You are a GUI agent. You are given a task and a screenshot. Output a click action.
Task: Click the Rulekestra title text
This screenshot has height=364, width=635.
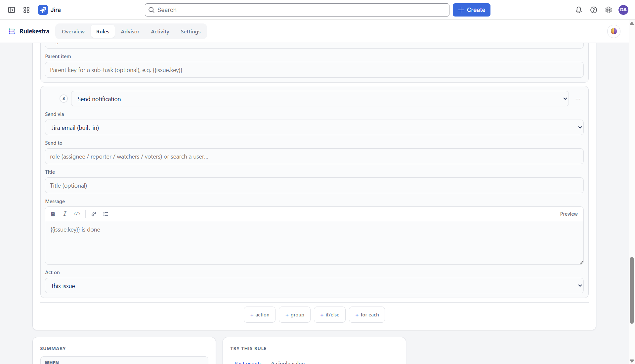point(34,31)
